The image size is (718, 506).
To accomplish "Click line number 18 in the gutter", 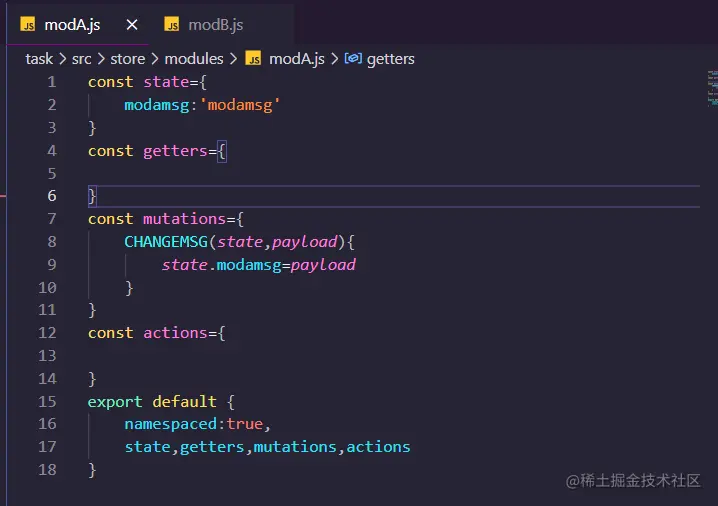I will click(x=47, y=470).
